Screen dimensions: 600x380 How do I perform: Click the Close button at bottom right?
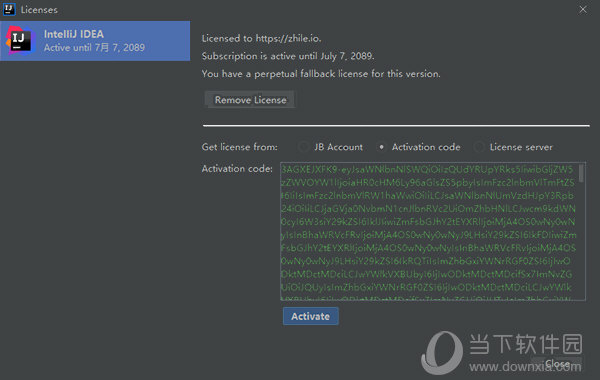coord(557,363)
